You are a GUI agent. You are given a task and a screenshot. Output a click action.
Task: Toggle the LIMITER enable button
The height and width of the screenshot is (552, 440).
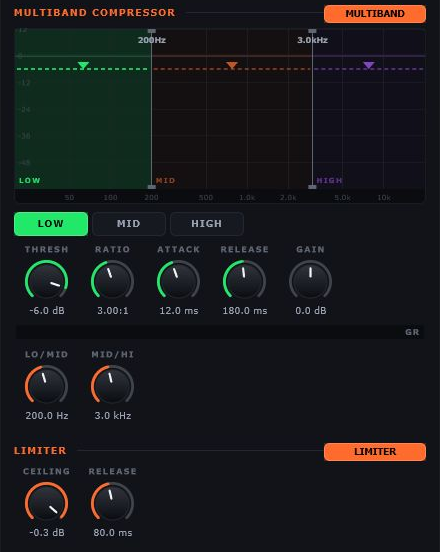click(375, 452)
